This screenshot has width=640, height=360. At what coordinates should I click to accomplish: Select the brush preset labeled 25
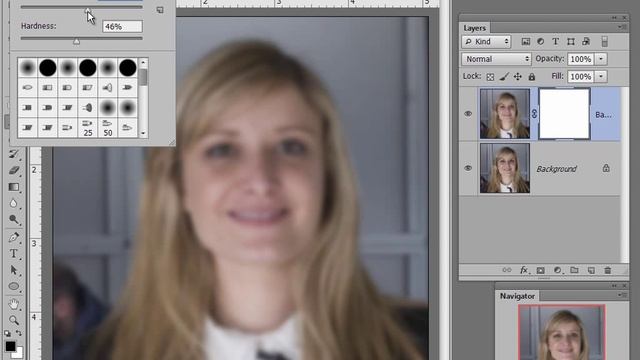tap(88, 128)
